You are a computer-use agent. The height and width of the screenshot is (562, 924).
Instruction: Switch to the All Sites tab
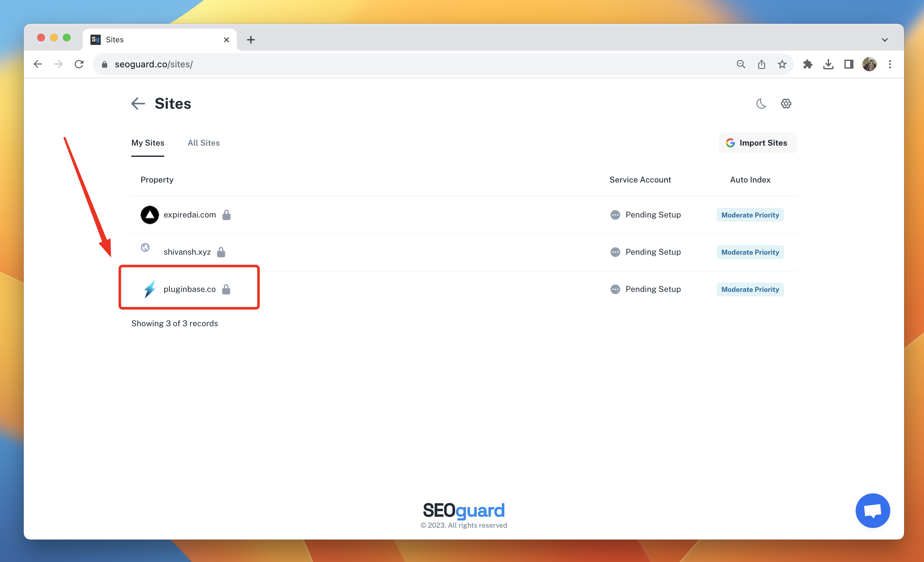pyautogui.click(x=203, y=143)
